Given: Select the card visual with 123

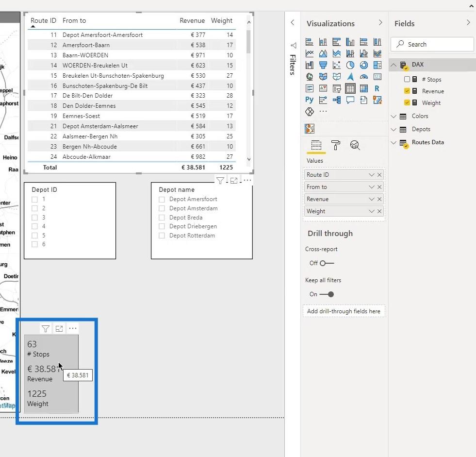Looking at the screenshot, I should [378, 77].
